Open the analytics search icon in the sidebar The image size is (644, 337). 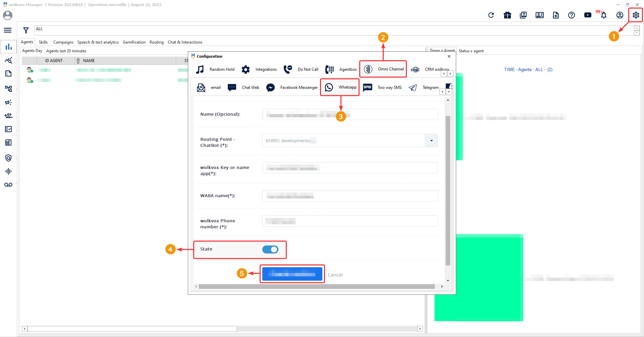tap(8, 60)
